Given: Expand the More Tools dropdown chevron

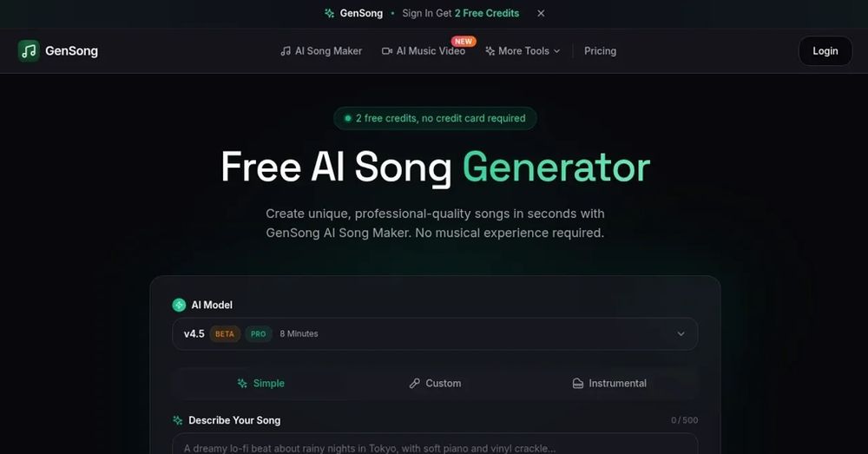Looking at the screenshot, I should pyautogui.click(x=557, y=51).
